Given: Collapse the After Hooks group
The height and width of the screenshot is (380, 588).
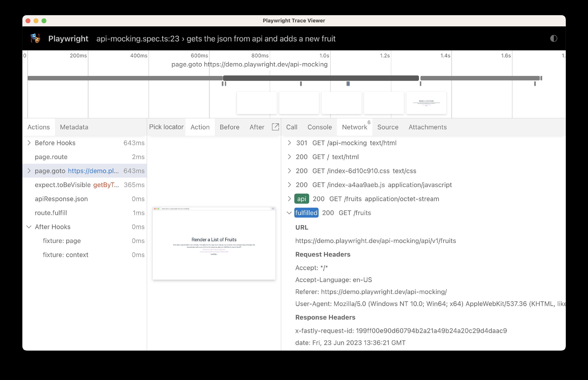Looking at the screenshot, I should pos(29,227).
